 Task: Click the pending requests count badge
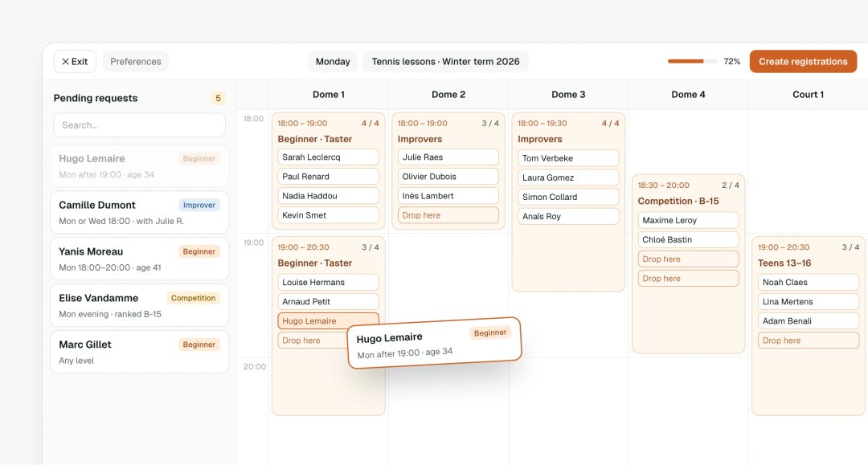coord(218,98)
